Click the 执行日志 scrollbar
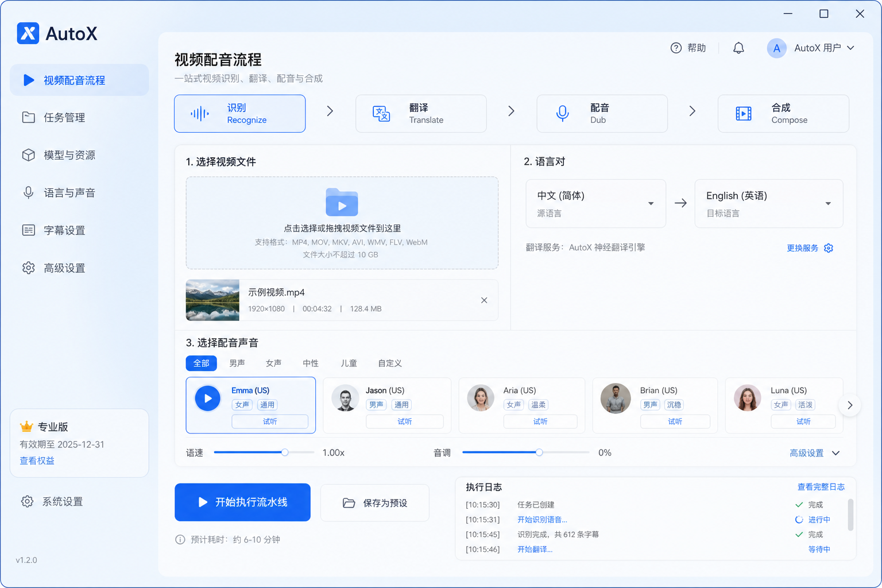This screenshot has height=588, width=882. [x=850, y=515]
